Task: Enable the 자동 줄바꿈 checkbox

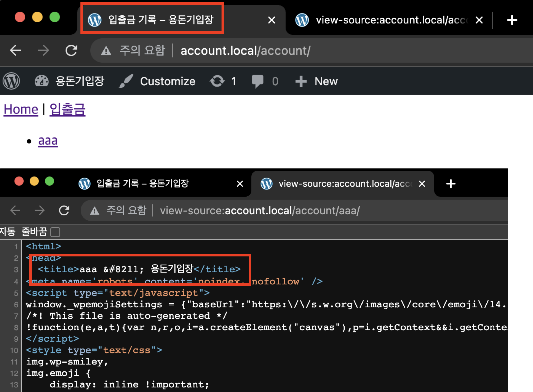Action: pos(55,232)
